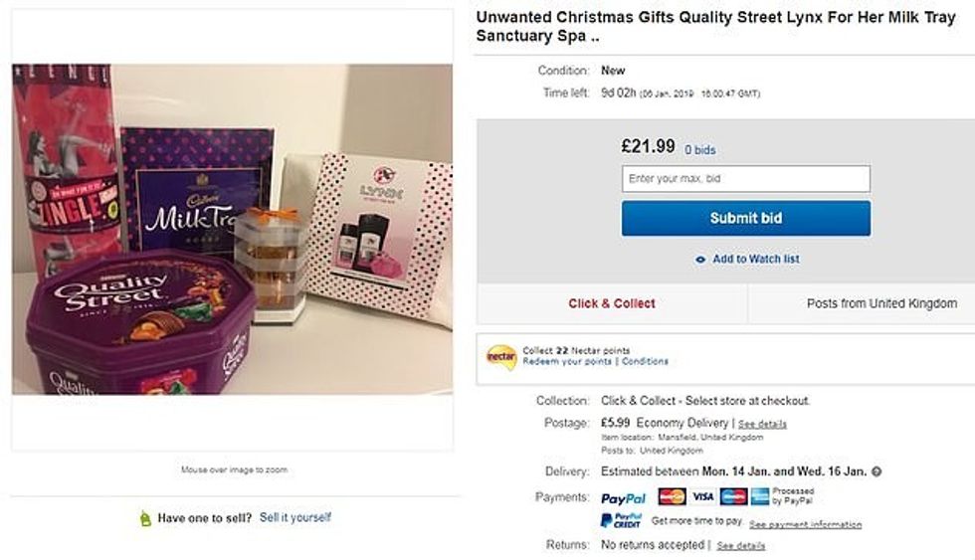Image resolution: width=975 pixels, height=560 pixels.
Task: Follow the Sell it yourself link
Action: click(x=295, y=517)
